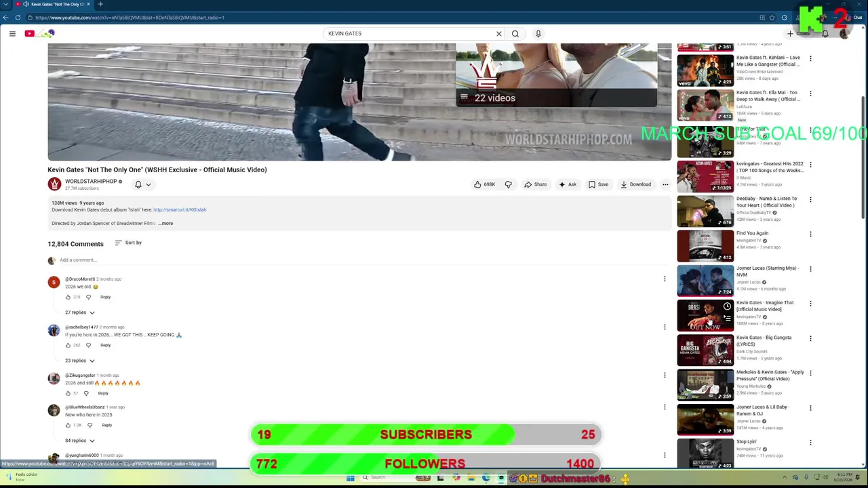The width and height of the screenshot is (868, 488).
Task: Open a new browser tab
Action: (x=100, y=4)
